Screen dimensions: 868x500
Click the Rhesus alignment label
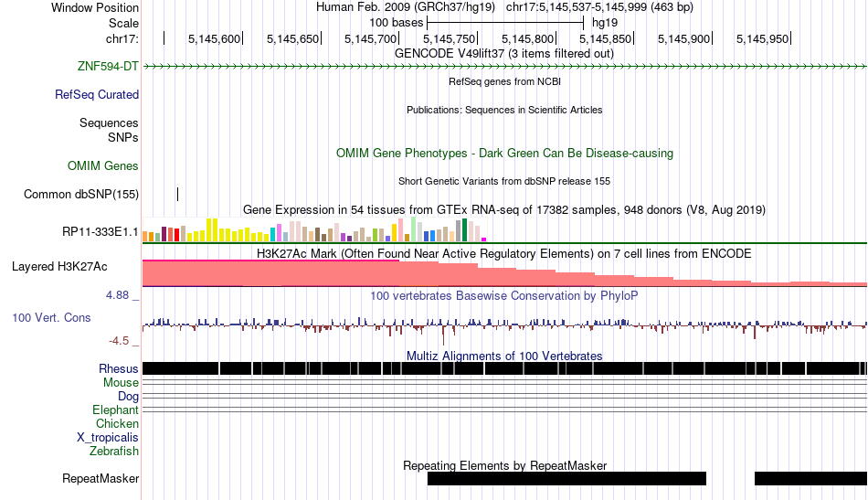(119, 368)
